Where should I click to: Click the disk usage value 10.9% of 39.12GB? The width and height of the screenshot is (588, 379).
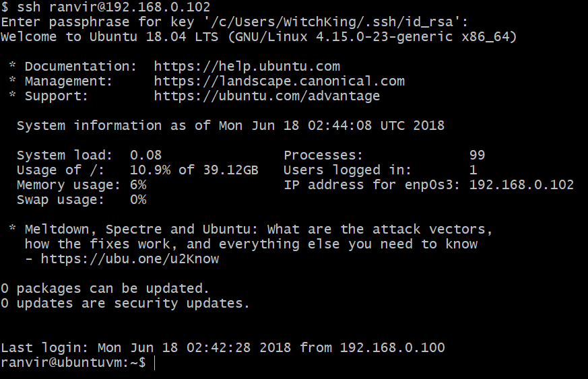[x=194, y=170]
